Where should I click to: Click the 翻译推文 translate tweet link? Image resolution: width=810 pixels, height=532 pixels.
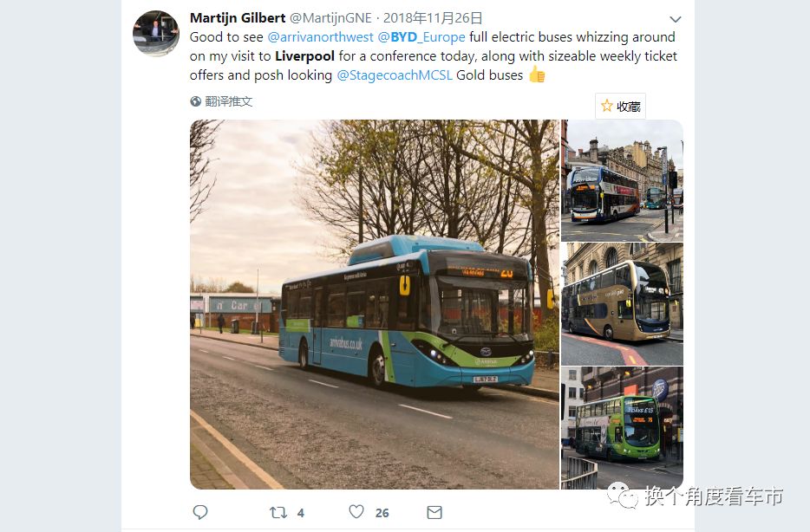(x=228, y=101)
